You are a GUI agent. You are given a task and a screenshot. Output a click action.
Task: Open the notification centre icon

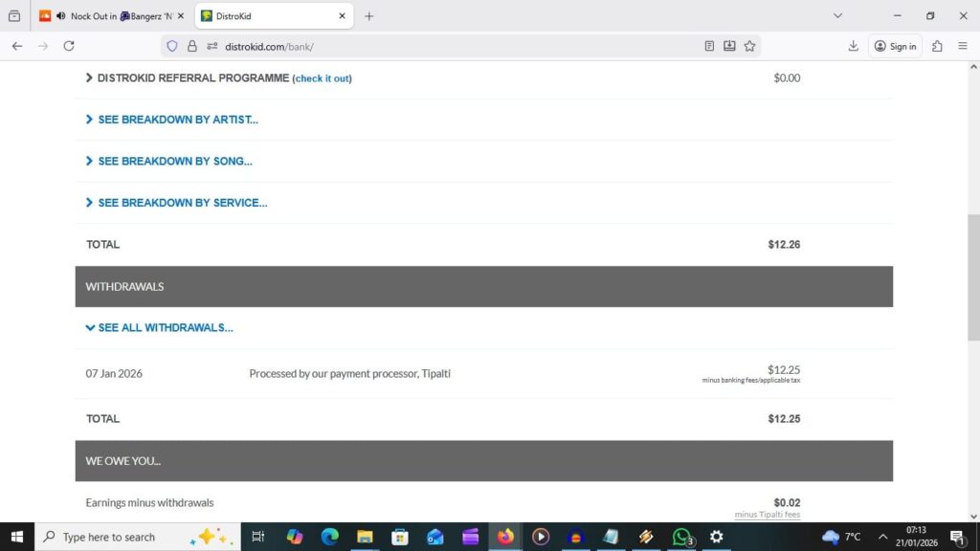(957, 537)
